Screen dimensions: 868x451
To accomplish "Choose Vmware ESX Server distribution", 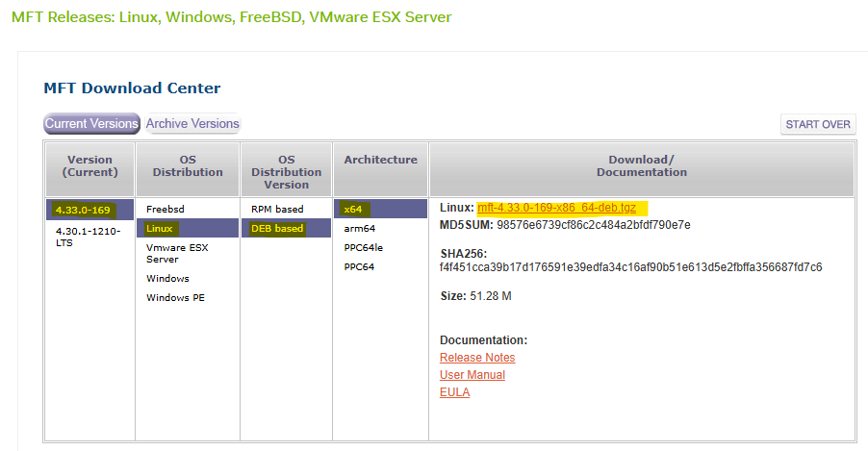I will [177, 254].
